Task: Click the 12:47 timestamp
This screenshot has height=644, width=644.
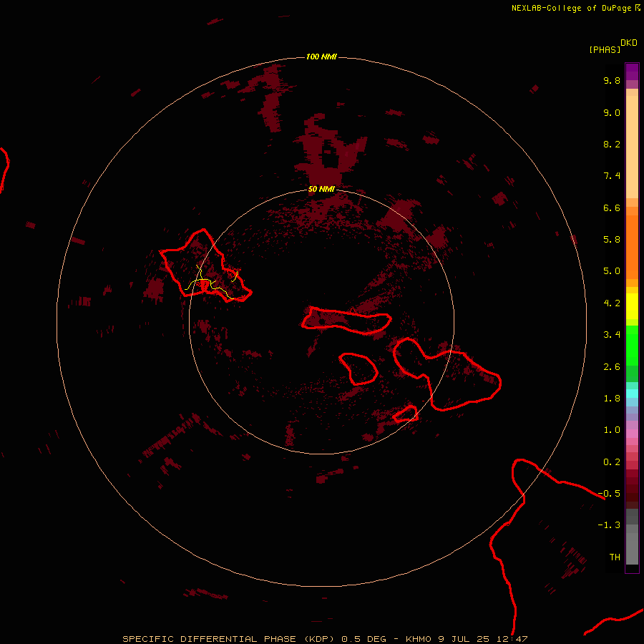Action: coord(514,639)
